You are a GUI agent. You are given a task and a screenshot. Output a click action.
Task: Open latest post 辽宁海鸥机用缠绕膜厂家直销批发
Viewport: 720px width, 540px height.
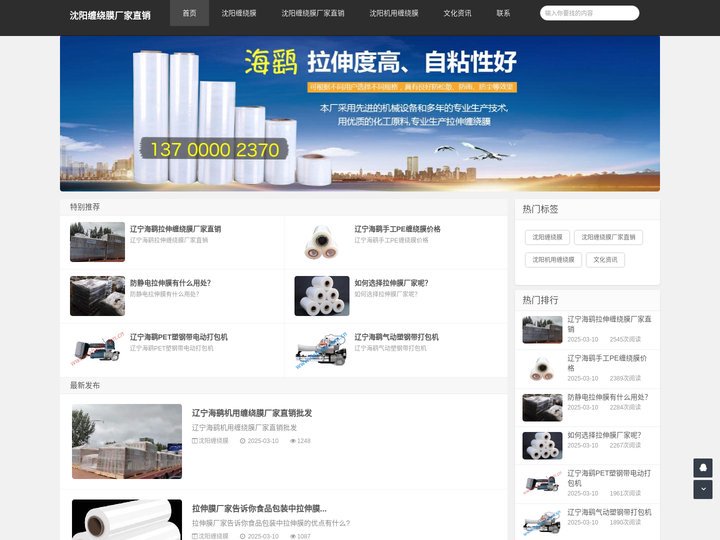[x=252, y=413]
